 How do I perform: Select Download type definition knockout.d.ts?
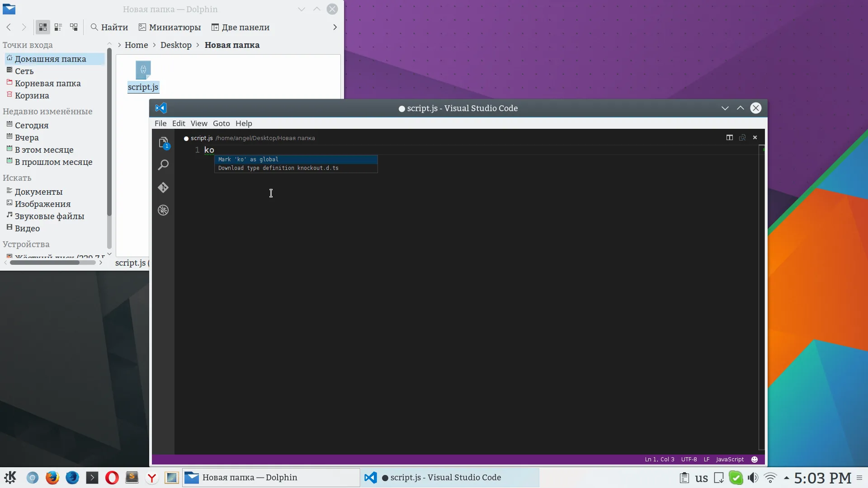point(278,168)
